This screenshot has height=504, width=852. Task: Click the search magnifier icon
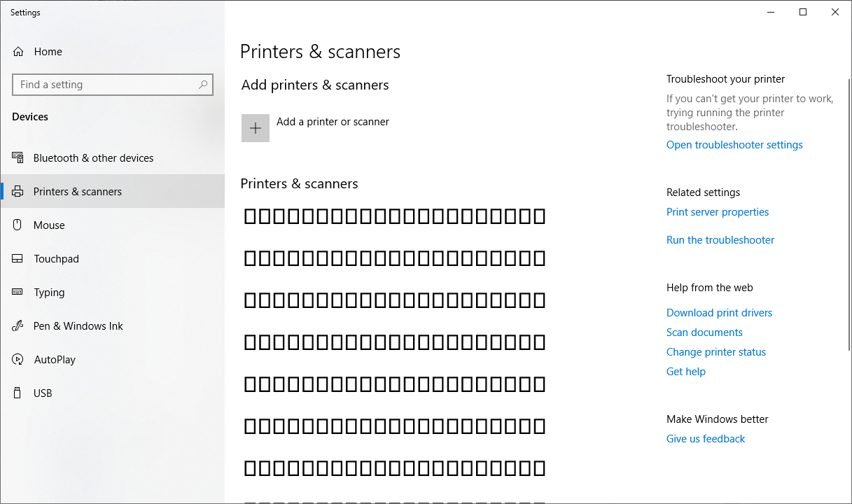pos(203,85)
